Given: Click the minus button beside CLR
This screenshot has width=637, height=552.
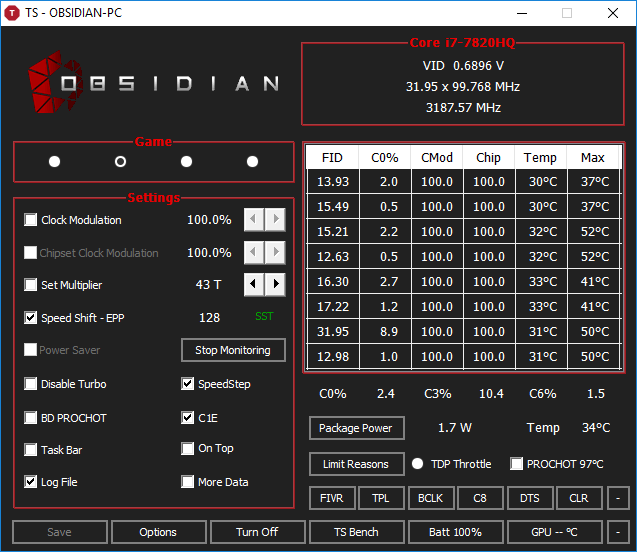Looking at the screenshot, I should 619,498.
